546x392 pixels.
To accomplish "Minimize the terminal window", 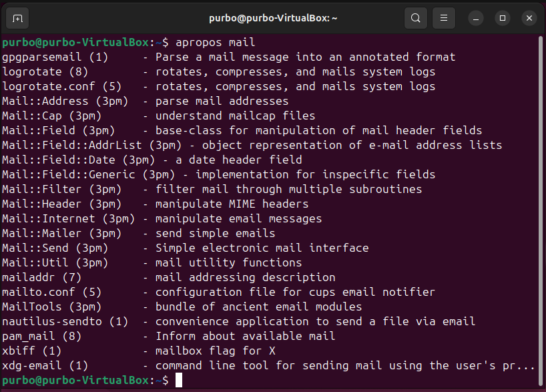I will point(476,18).
